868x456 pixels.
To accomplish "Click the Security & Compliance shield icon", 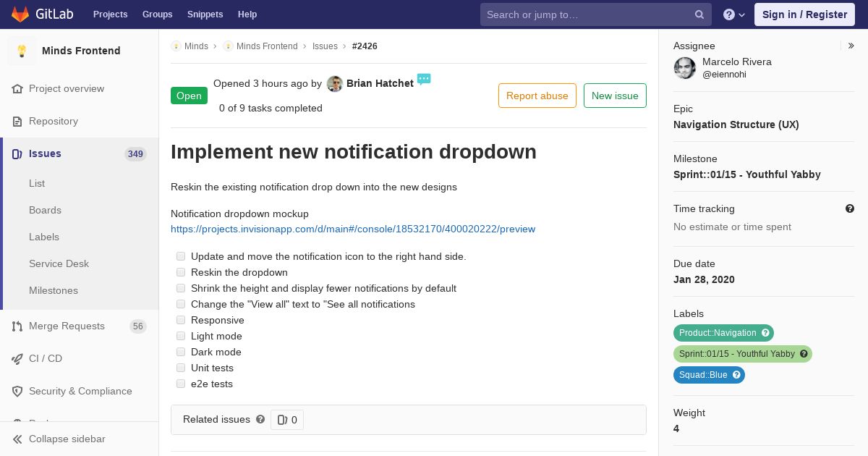I will [17, 392].
